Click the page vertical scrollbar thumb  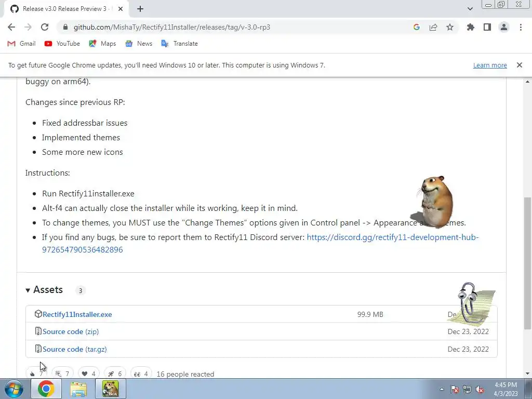click(528, 263)
